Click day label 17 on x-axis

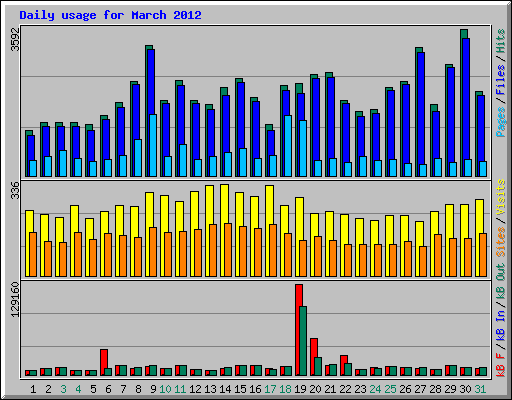[270, 389]
